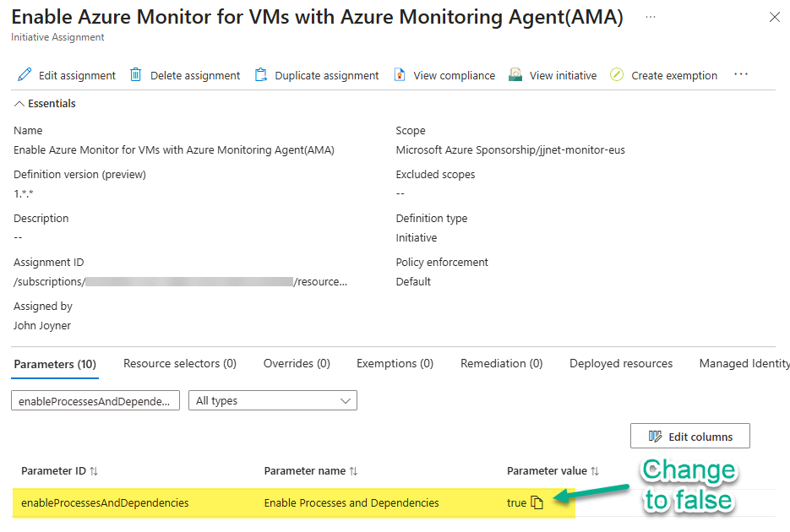This screenshot has width=790, height=532.
Task: Click the Edit assignment pencil icon
Action: pyautogui.click(x=25, y=75)
